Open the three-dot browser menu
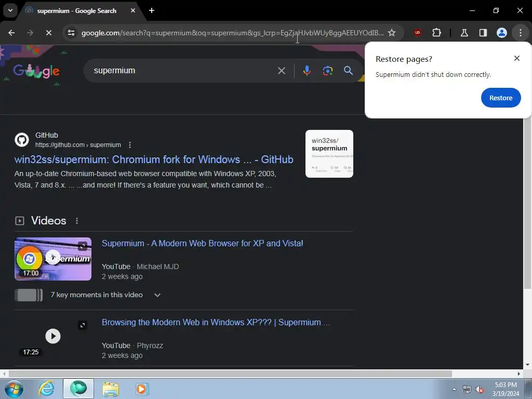 (x=520, y=33)
